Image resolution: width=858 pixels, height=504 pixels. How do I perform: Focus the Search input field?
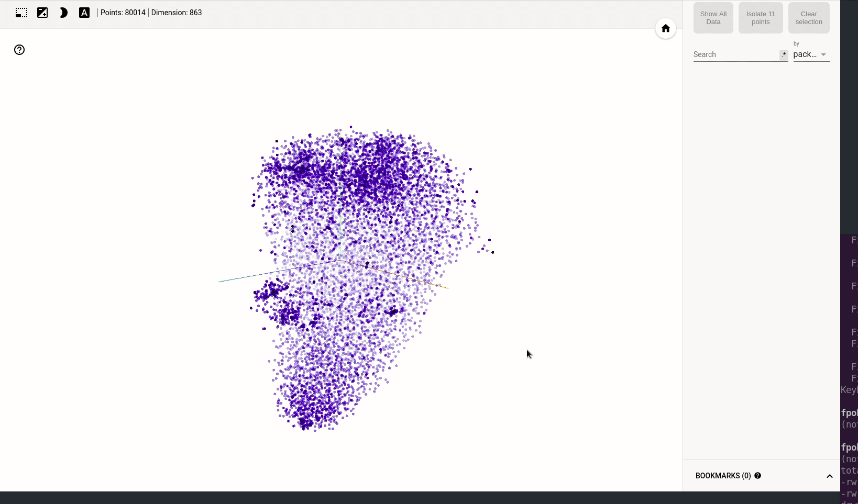[x=735, y=54]
